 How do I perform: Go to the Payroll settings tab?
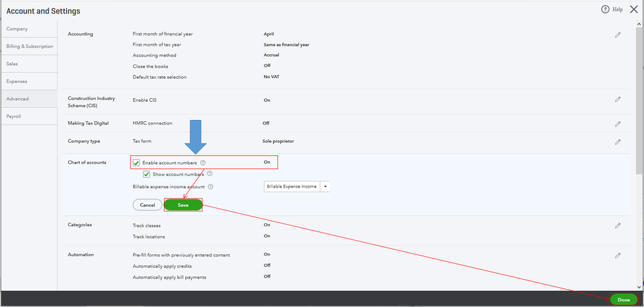point(14,116)
